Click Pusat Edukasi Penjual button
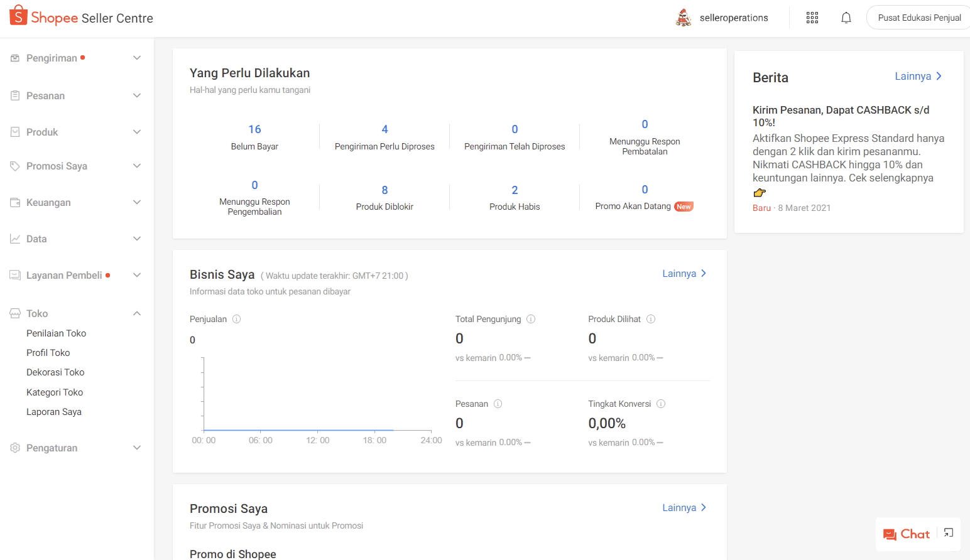This screenshot has width=970, height=560. [x=918, y=18]
